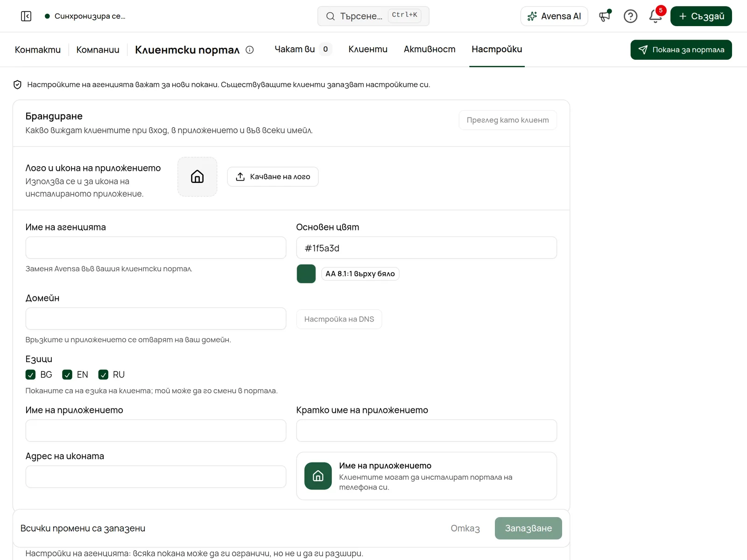Click the Запазване save button
This screenshot has height=560, width=747.
point(529,528)
